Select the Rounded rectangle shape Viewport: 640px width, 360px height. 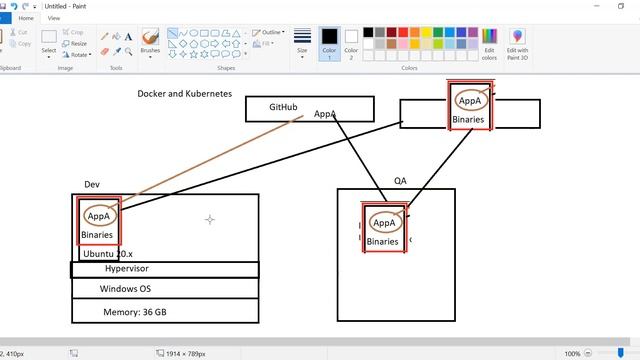215,33
